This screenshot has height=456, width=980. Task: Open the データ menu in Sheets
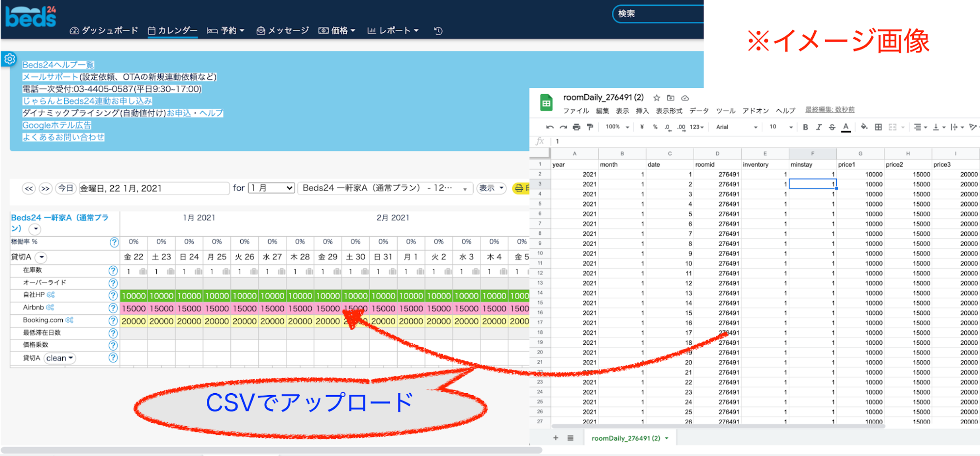coord(699,111)
